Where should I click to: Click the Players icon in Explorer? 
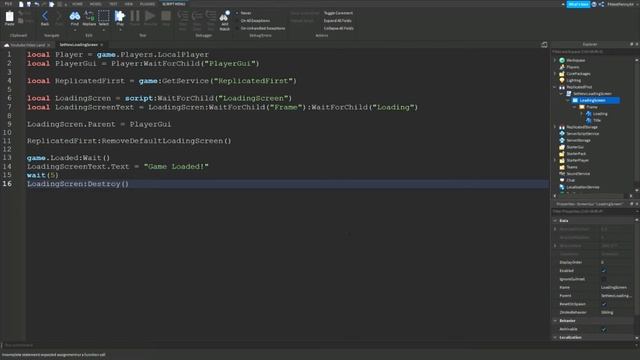pos(562,67)
